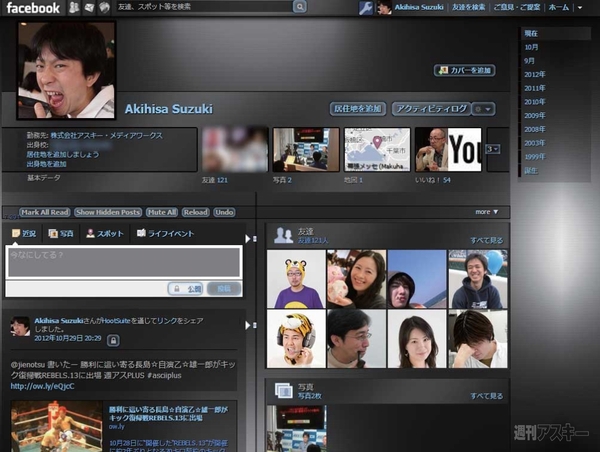Click the 出身地を追加 link
The image size is (600, 452).
[x=46, y=164]
